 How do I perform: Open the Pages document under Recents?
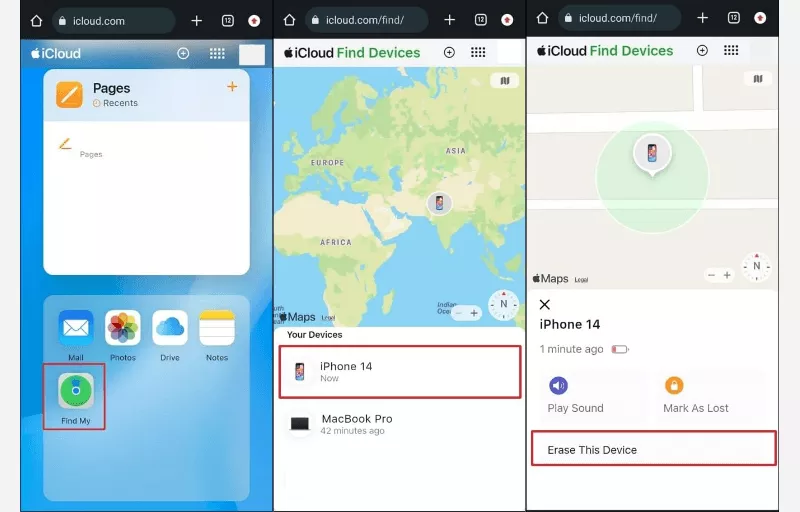[66, 145]
